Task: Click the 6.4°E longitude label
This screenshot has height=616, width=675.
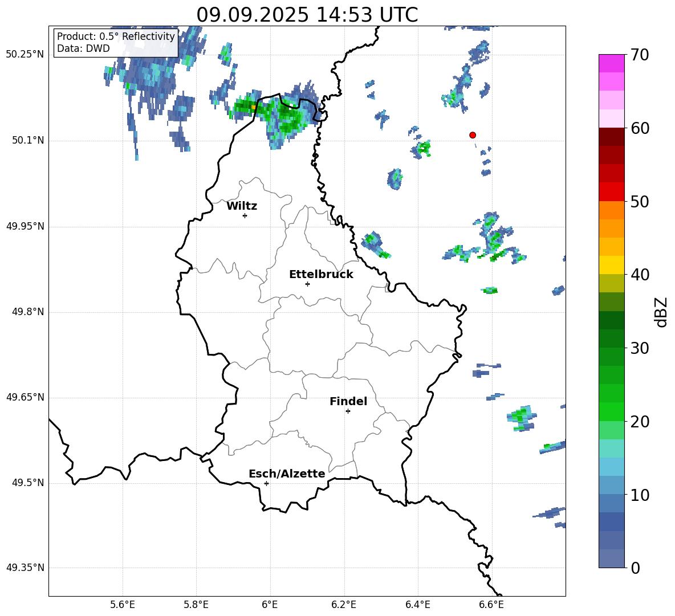Action: point(417,605)
